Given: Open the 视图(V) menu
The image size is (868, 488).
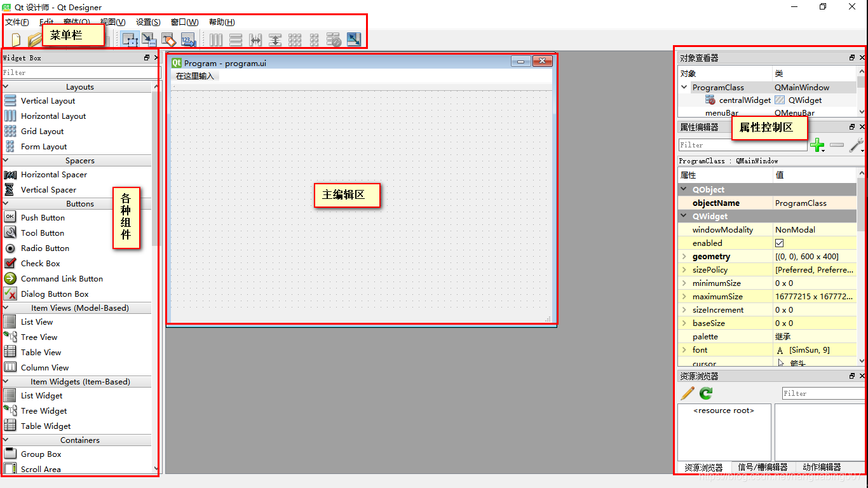Looking at the screenshot, I should [112, 22].
